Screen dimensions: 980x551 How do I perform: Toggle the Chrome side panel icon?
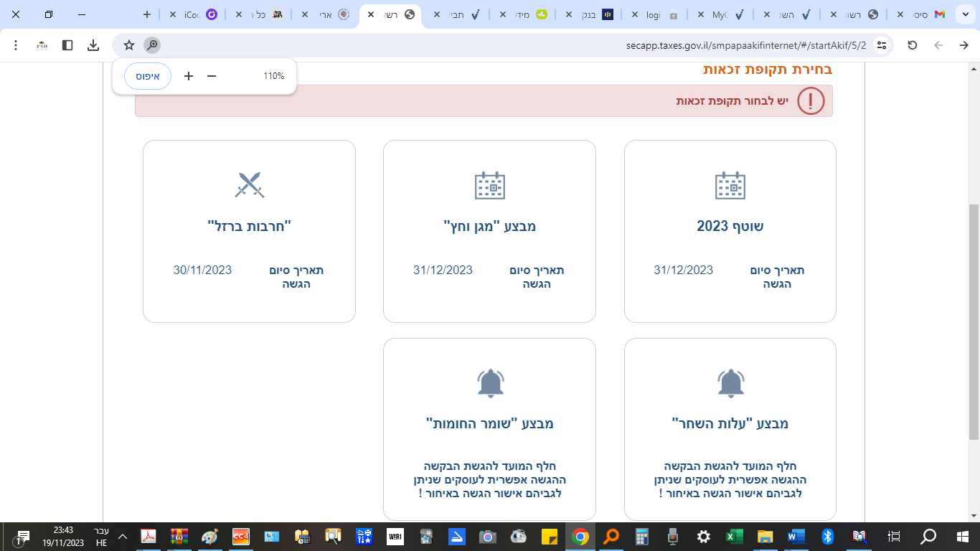coord(67,45)
